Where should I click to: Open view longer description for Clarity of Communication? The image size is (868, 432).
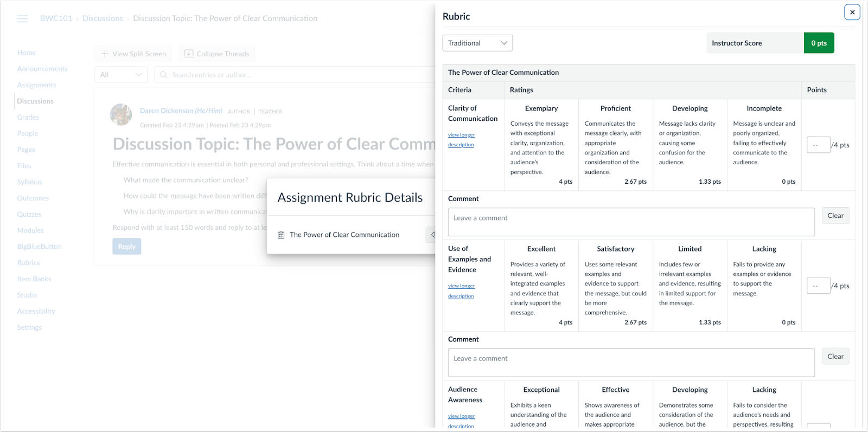click(461, 140)
